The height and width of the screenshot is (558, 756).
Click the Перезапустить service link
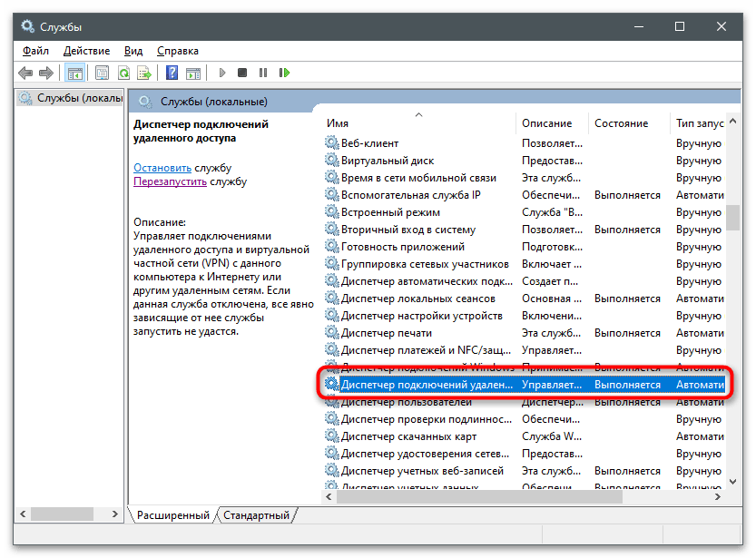point(170,181)
